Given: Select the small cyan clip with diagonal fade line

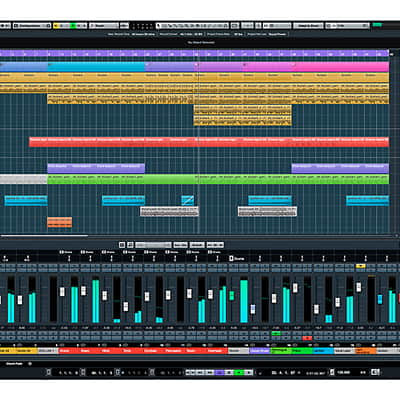Looking at the screenshot, I should coord(188,200).
